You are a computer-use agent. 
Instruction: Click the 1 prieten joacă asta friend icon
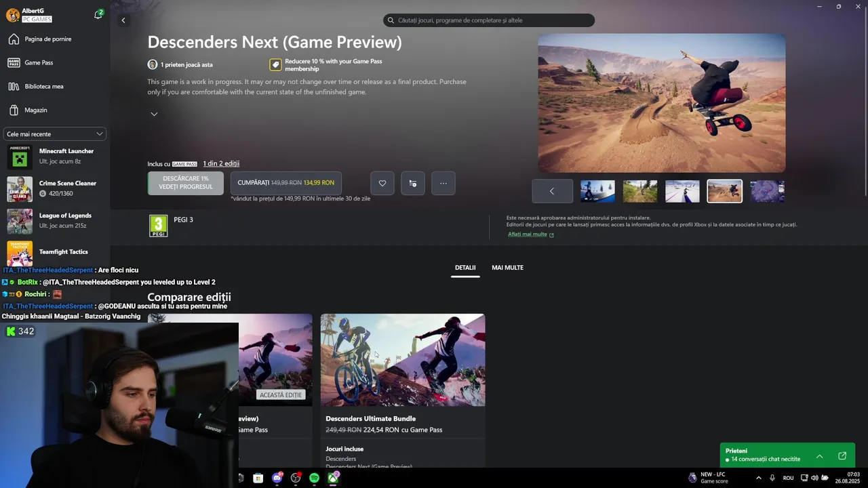(153, 64)
